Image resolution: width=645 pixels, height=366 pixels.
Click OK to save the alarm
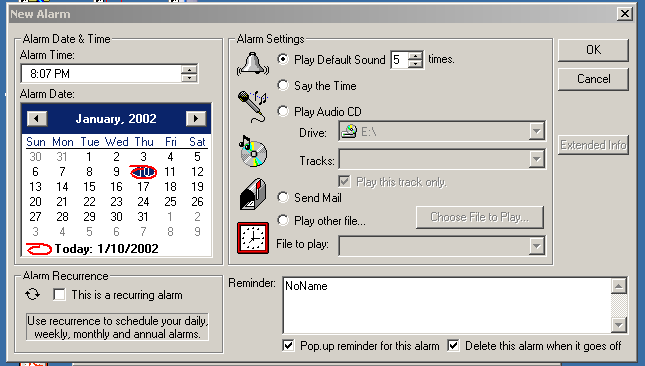coord(593,50)
